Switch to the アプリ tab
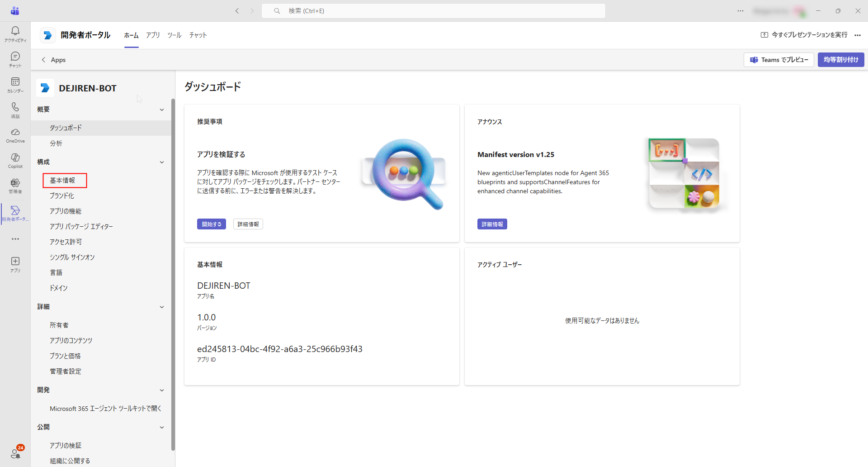The image size is (868, 467). pyautogui.click(x=153, y=35)
